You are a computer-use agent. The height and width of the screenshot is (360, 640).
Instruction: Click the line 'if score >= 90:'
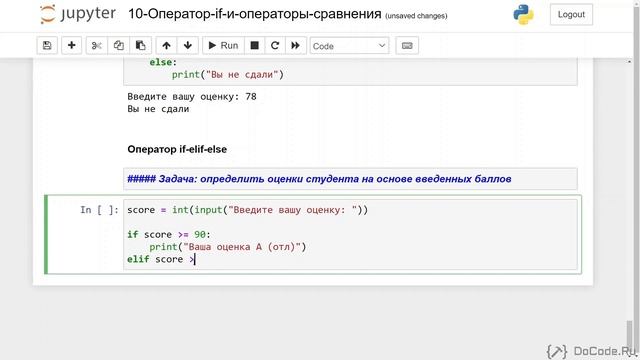[169, 234]
